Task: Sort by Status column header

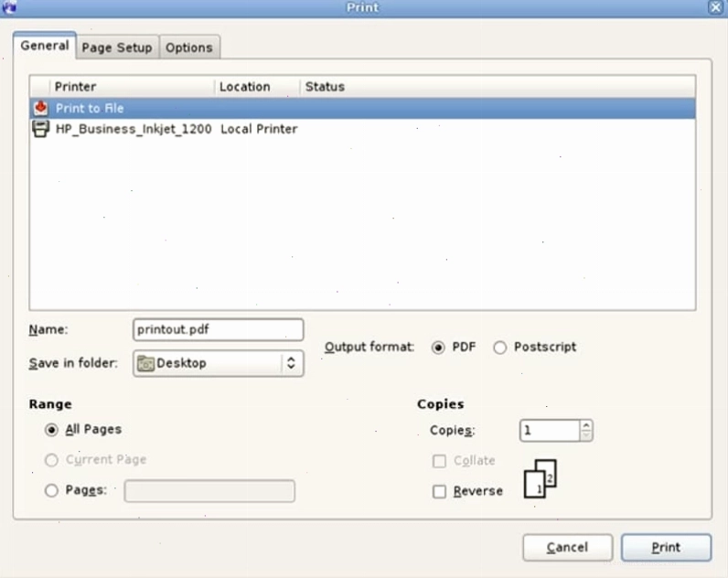Action: click(498, 87)
